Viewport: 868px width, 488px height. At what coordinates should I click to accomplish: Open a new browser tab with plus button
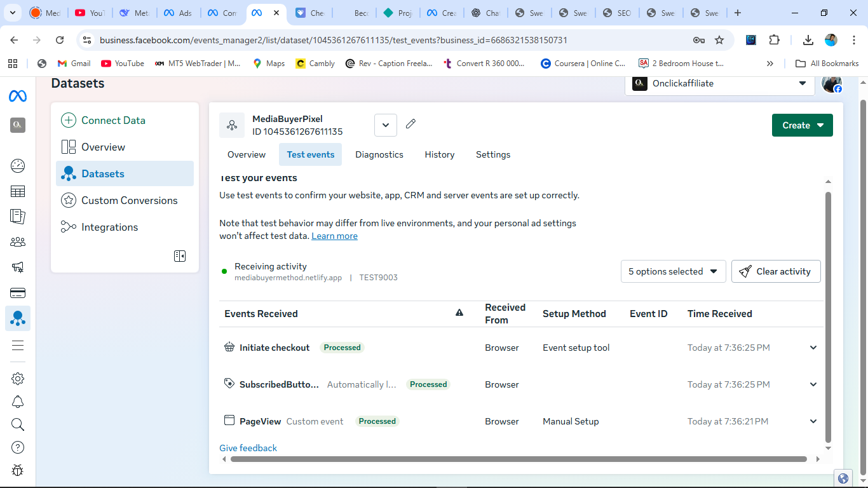(737, 13)
